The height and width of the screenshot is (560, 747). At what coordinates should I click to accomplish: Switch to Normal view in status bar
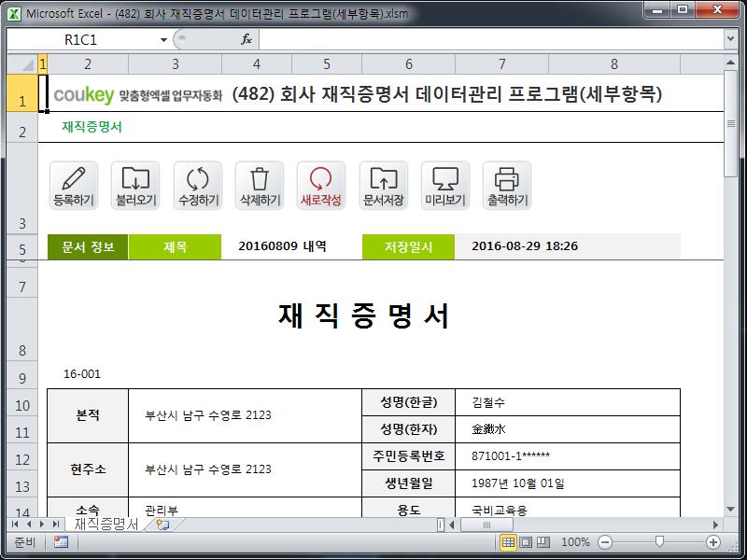(x=508, y=542)
